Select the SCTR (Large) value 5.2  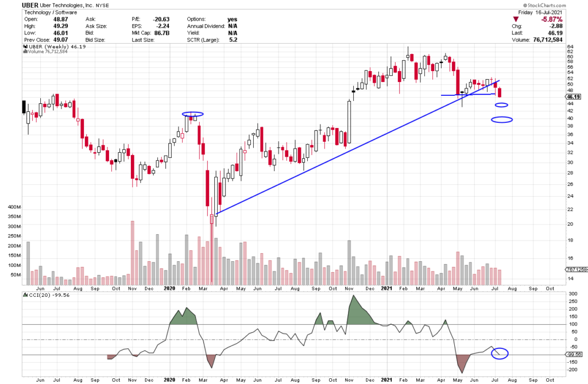click(233, 40)
